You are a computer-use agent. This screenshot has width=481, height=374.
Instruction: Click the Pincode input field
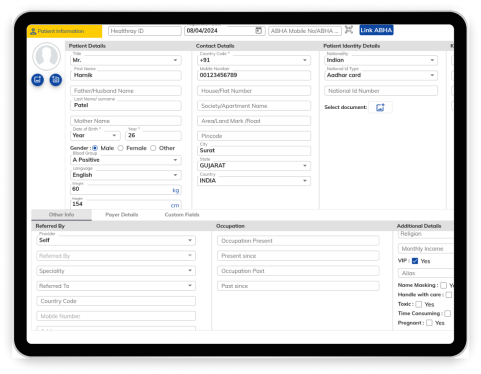[x=254, y=136]
